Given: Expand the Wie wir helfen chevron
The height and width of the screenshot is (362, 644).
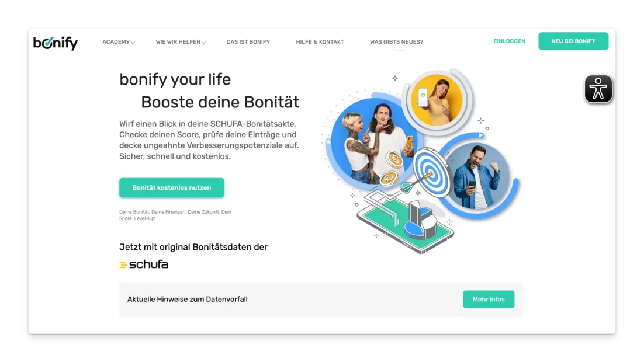Looking at the screenshot, I should click(x=203, y=43).
